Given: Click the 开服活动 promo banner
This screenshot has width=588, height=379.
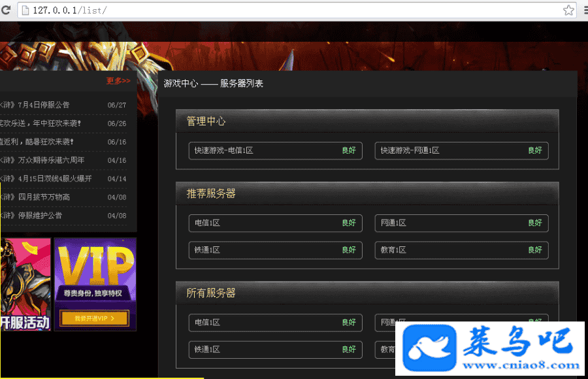Looking at the screenshot, I should coord(25,284).
